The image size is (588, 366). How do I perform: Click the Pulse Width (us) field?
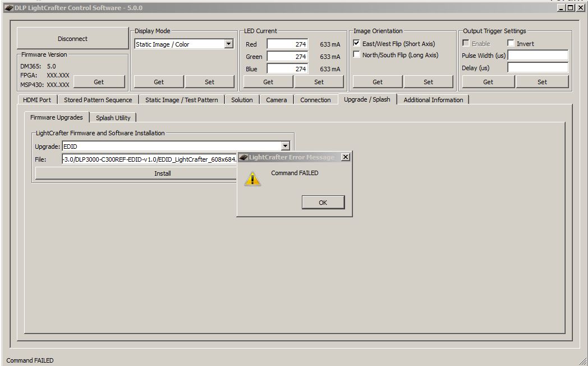point(538,55)
